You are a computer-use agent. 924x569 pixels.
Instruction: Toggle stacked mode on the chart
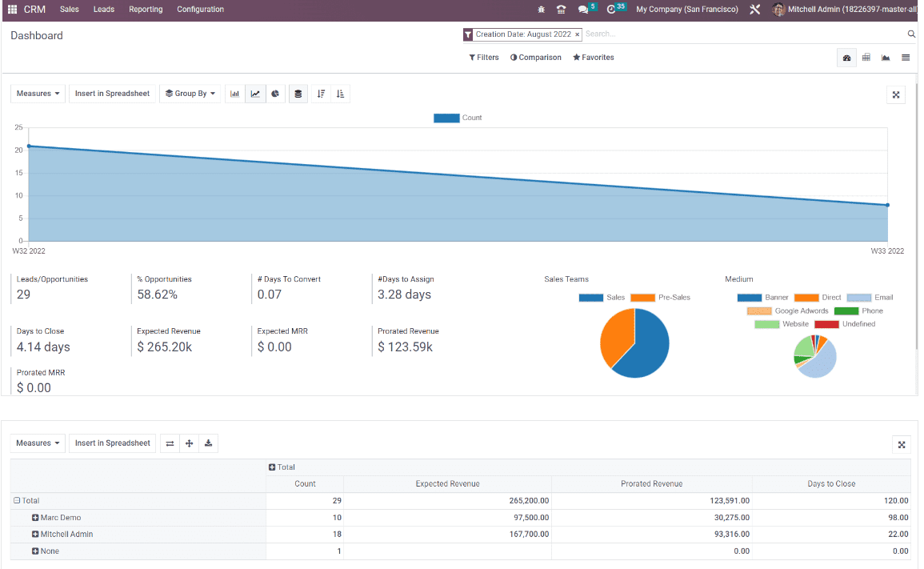click(298, 94)
